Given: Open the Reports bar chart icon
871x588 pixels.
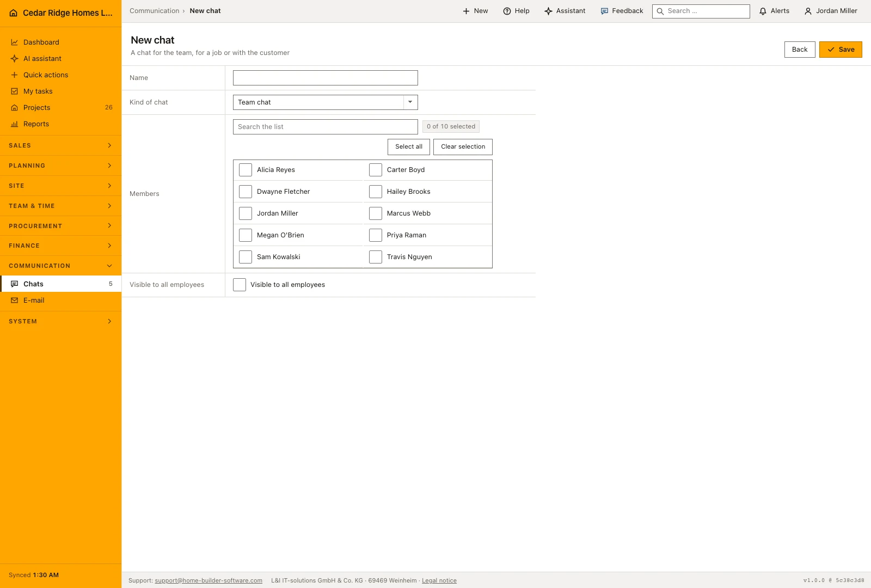Looking at the screenshot, I should pos(15,124).
